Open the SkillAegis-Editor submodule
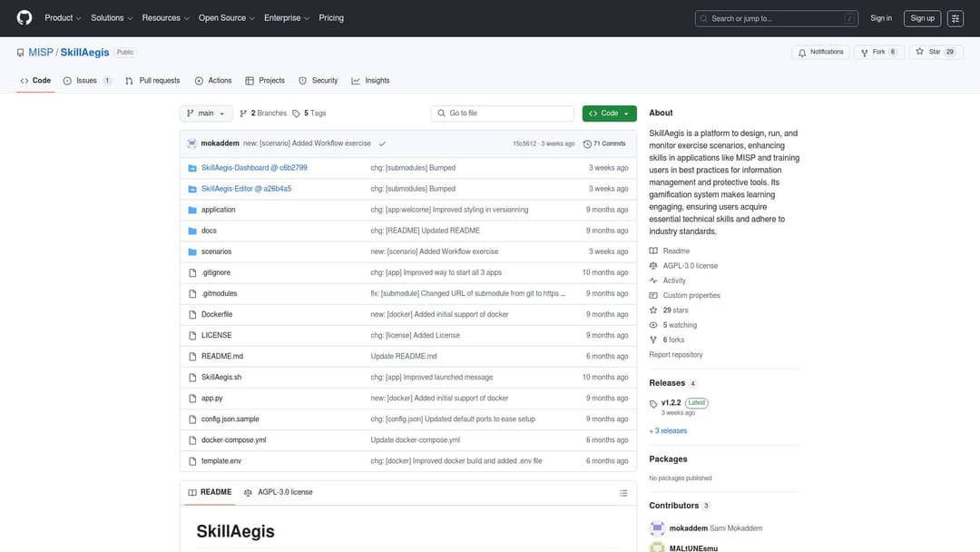 pyautogui.click(x=246, y=189)
